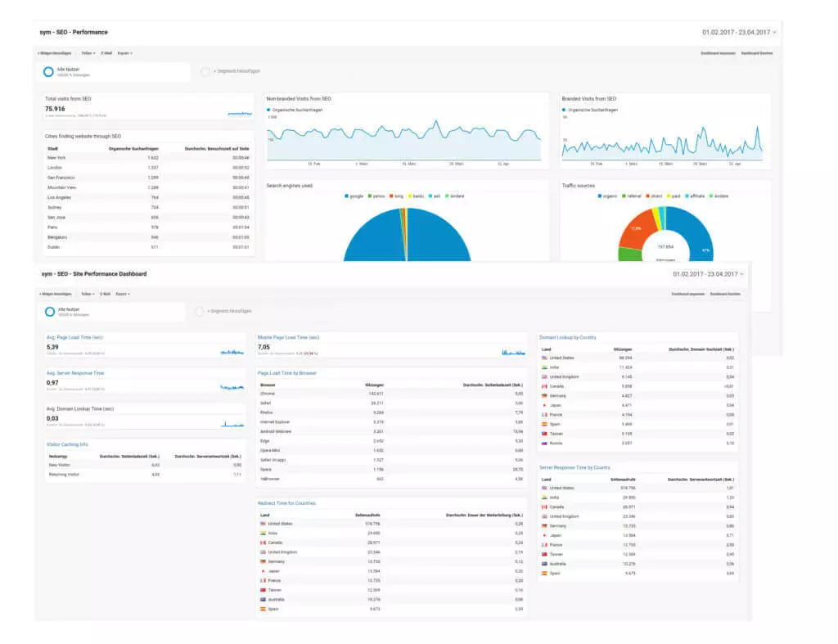Click Stadt column header in cities table
This screenshot has height=644, width=838.
(53, 149)
